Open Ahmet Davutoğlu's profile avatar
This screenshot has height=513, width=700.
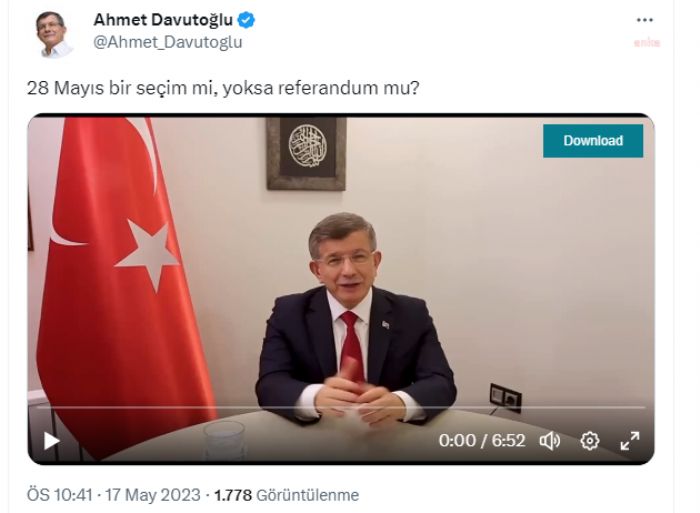pos(54,35)
